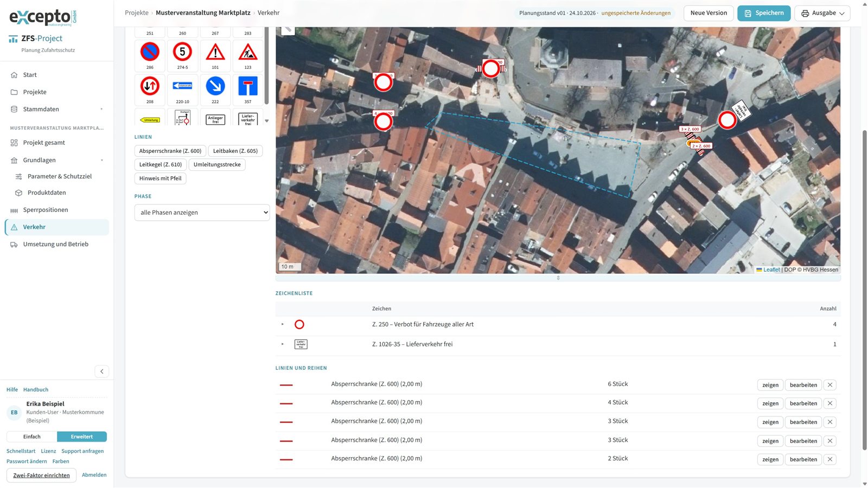This screenshot has height=488, width=868.
Task: Open the phase dropdown 'alle Phasen anzeigen'
Action: pos(202,213)
